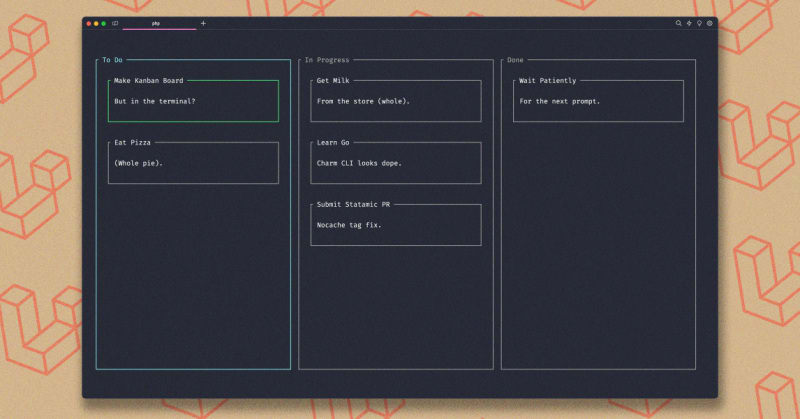Switch to the php tab
800x419 pixels.
pyautogui.click(x=157, y=23)
